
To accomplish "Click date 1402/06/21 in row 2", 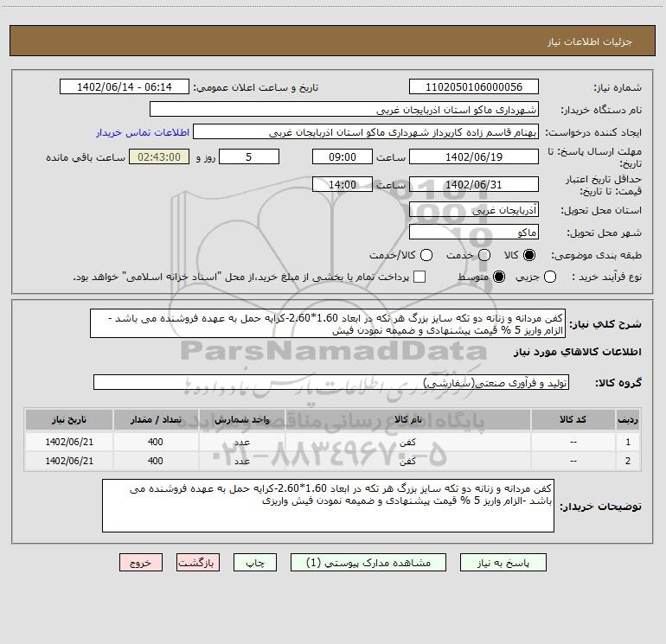I will click(69, 461).
